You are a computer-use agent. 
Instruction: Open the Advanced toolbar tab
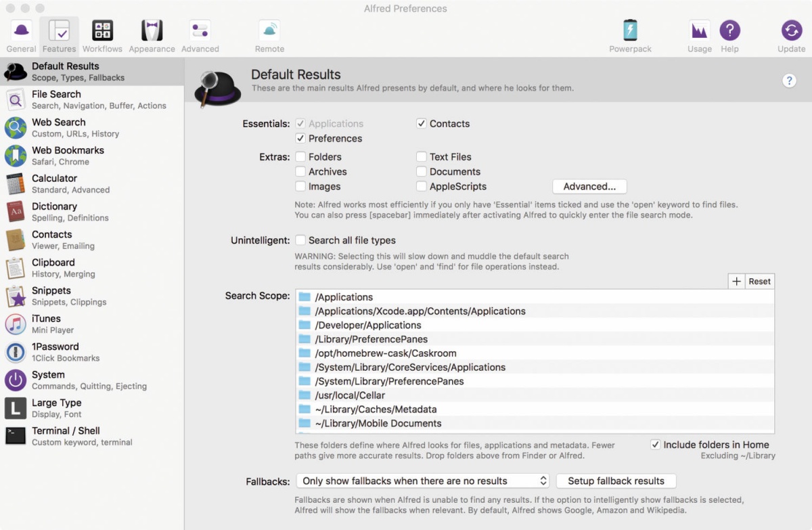pyautogui.click(x=200, y=36)
